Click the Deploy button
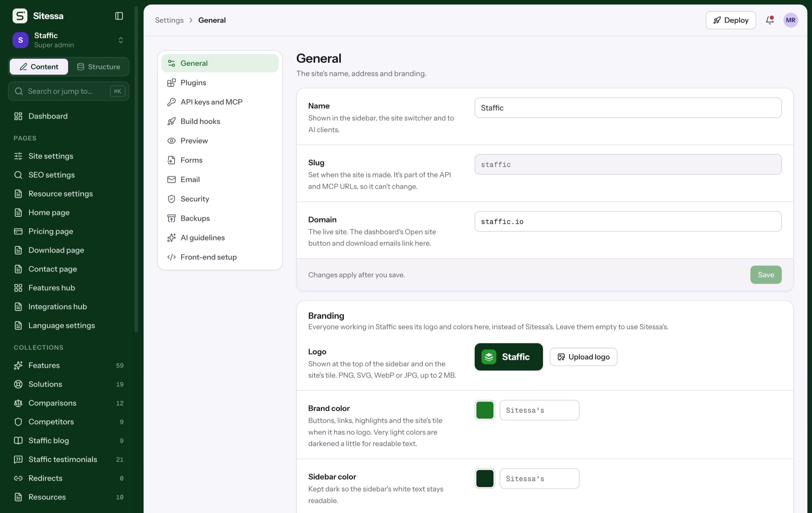The width and height of the screenshot is (812, 513). 731,20
